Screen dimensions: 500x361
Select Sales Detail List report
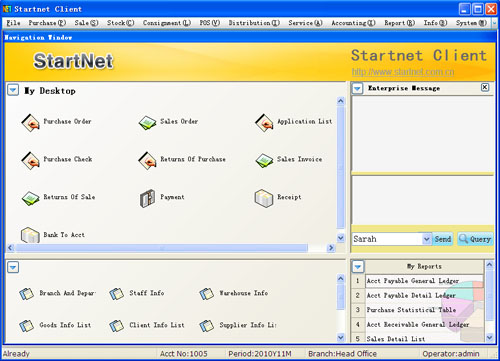pyautogui.click(x=424, y=338)
